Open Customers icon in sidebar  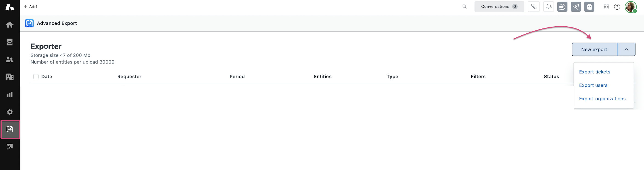click(x=10, y=60)
